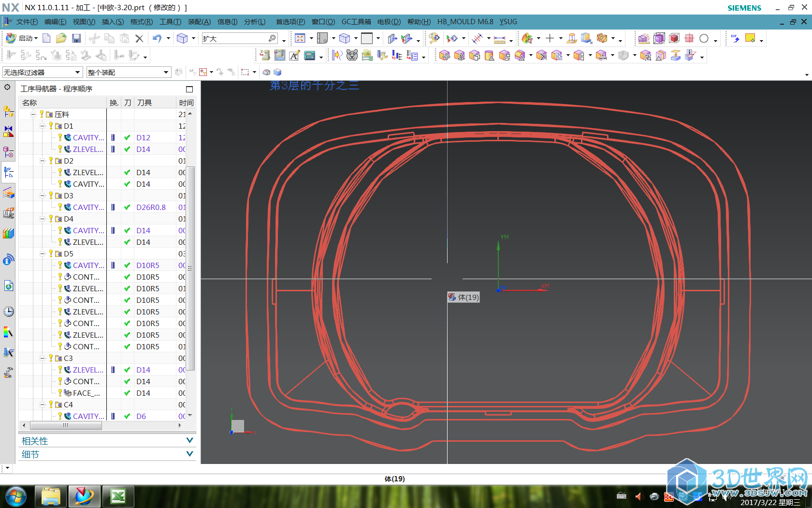Screen dimensions: 812x508
Task: Click the yellow rectangle sketch icon
Action: 750,38
